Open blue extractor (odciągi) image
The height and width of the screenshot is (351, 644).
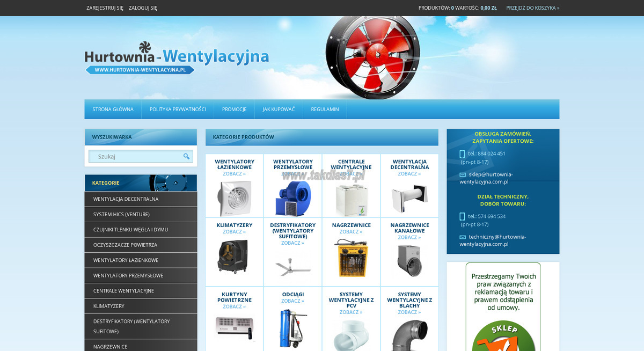[x=293, y=328]
